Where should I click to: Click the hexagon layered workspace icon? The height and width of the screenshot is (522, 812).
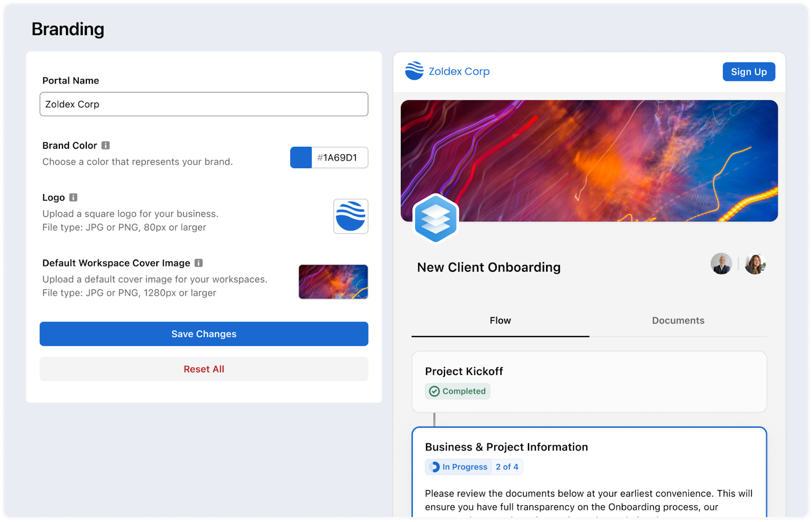tap(435, 218)
